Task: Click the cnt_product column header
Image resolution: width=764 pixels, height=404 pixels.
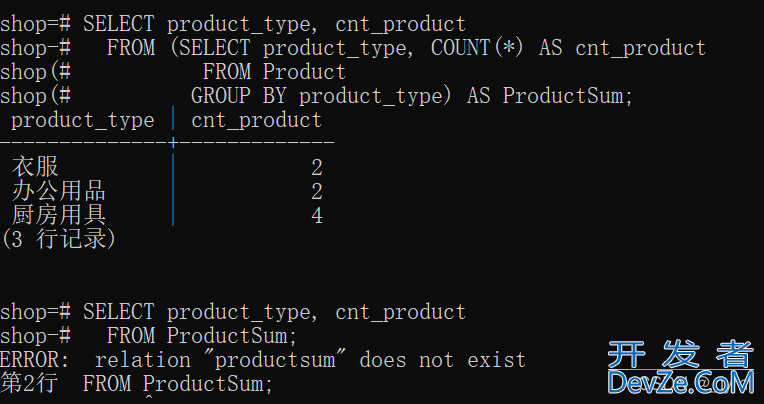Action: coord(256,120)
